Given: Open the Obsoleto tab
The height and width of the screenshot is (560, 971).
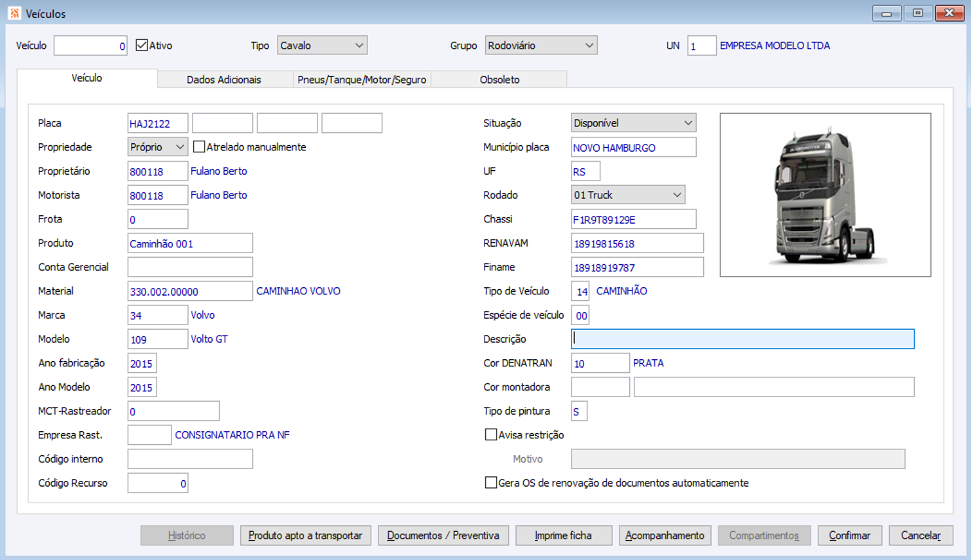Looking at the screenshot, I should tap(500, 80).
